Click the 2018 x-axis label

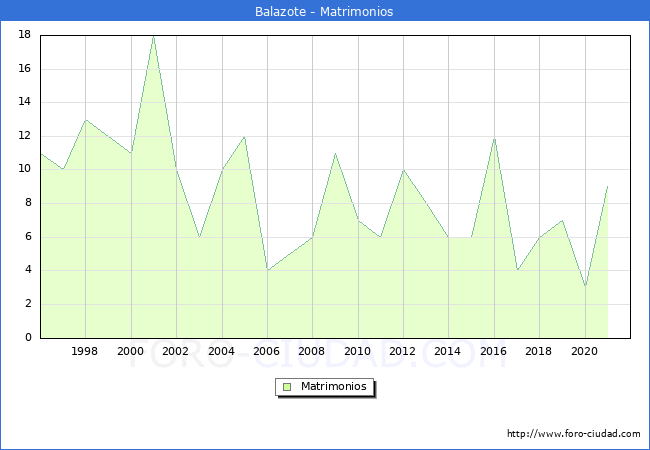pos(538,351)
